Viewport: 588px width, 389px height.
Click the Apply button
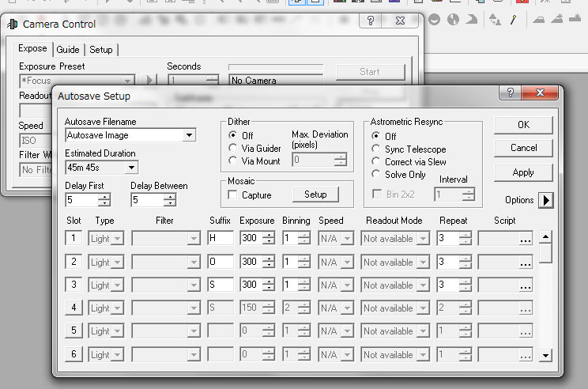pyautogui.click(x=523, y=172)
